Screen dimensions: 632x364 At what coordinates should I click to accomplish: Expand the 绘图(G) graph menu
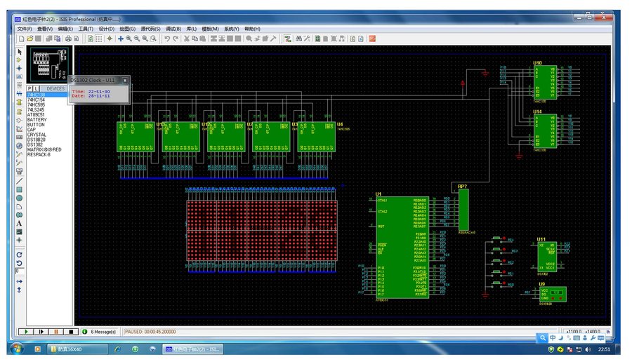pyautogui.click(x=128, y=29)
